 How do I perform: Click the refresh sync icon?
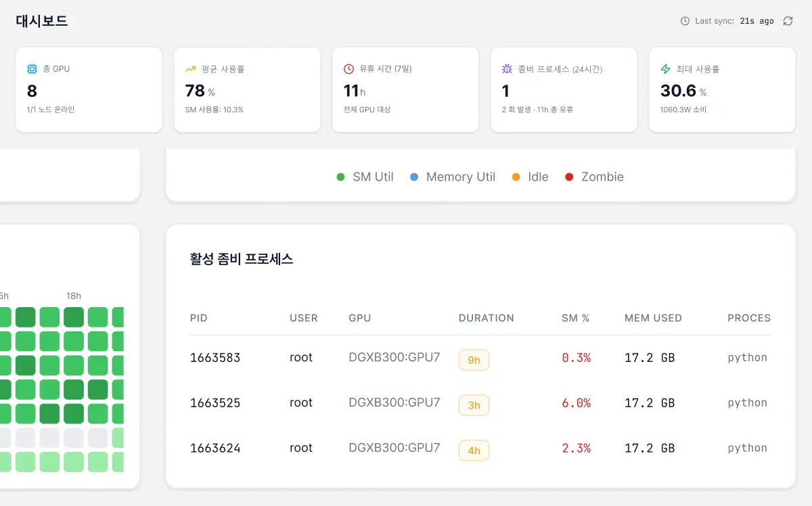[788, 21]
